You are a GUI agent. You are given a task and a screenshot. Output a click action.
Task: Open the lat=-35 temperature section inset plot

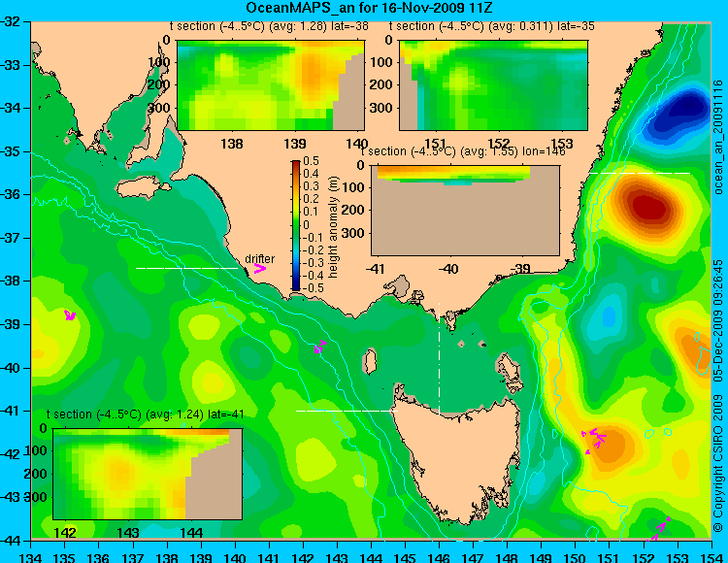tap(493, 85)
